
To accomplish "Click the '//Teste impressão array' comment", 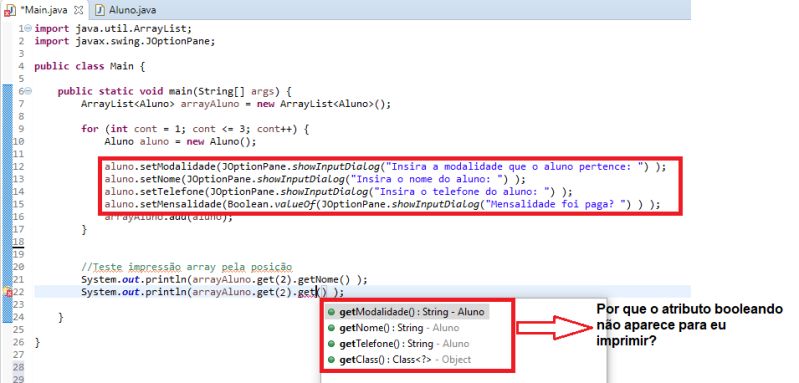I will pos(187,267).
